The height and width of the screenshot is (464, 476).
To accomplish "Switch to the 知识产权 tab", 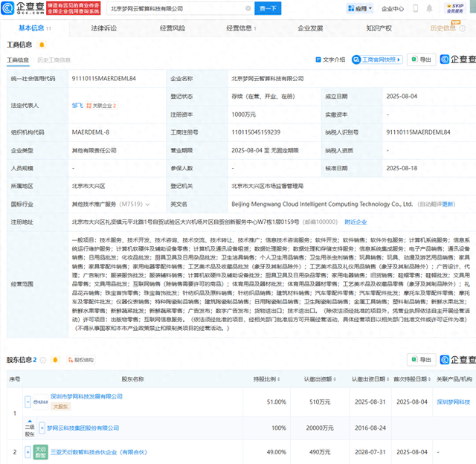I will tap(379, 28).
